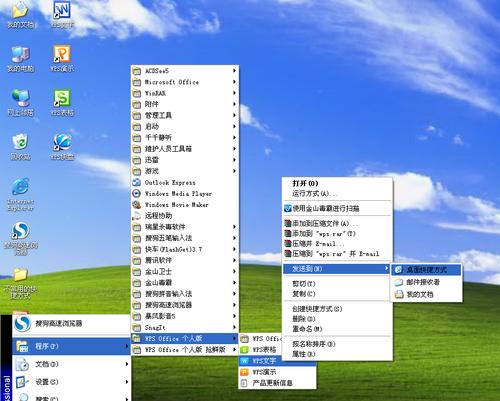The image size is (500, 401).
Task: Select the 我的电脑 desktop icon
Action: tap(20, 59)
